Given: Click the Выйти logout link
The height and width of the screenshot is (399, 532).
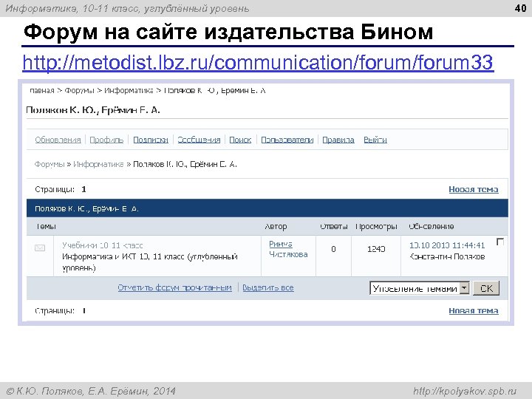Looking at the screenshot, I should (375, 140).
